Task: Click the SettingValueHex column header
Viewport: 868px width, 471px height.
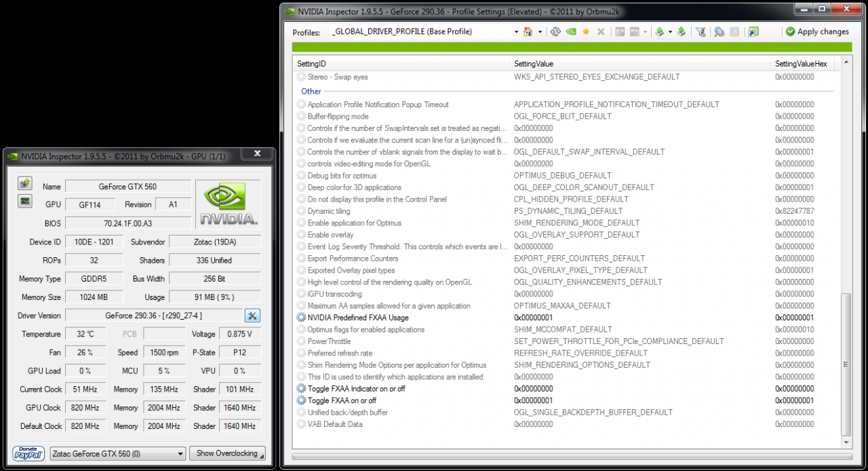Action: (x=803, y=64)
